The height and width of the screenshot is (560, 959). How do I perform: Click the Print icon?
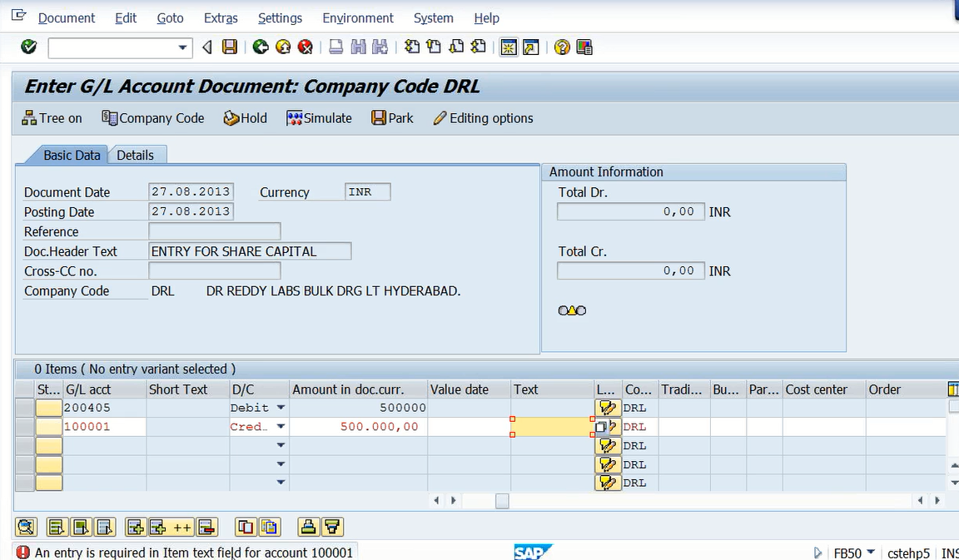[335, 47]
